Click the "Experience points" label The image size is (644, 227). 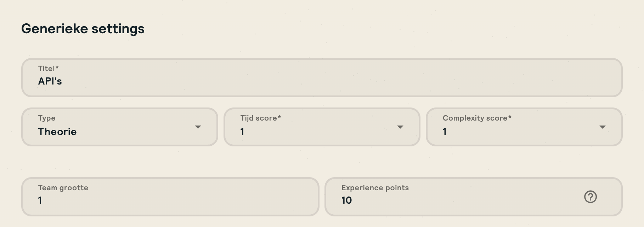click(x=375, y=188)
